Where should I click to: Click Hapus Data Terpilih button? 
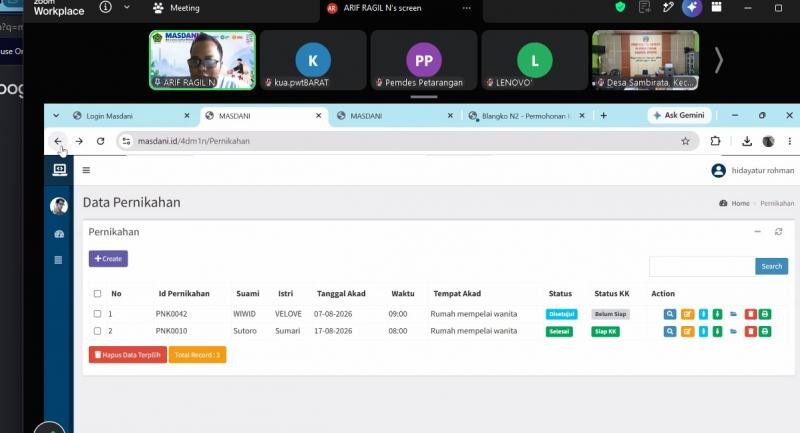click(x=128, y=355)
